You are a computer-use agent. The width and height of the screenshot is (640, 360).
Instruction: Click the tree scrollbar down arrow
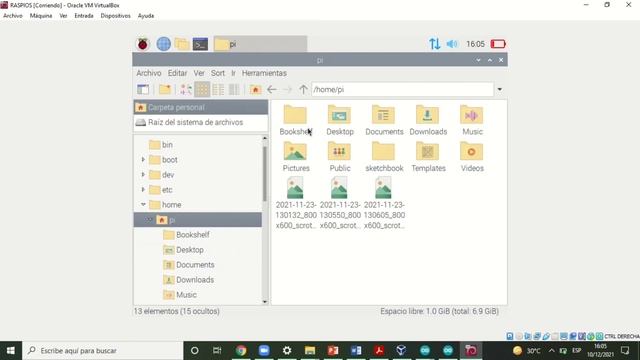(x=265, y=302)
